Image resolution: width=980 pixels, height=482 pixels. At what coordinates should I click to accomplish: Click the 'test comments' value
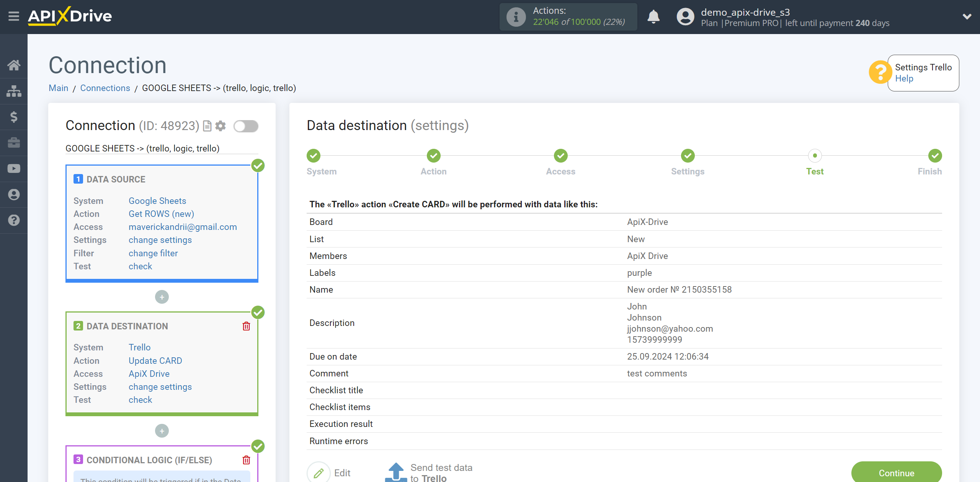point(657,373)
